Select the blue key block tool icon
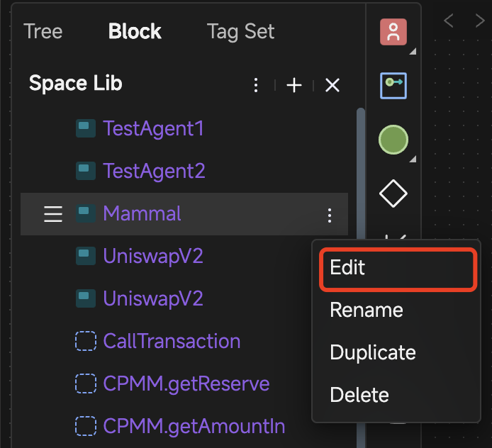This screenshot has height=448, width=492. pos(393,86)
